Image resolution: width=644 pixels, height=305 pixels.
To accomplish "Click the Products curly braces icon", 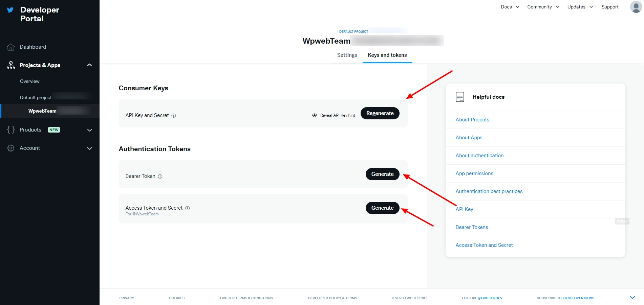I will [11, 130].
